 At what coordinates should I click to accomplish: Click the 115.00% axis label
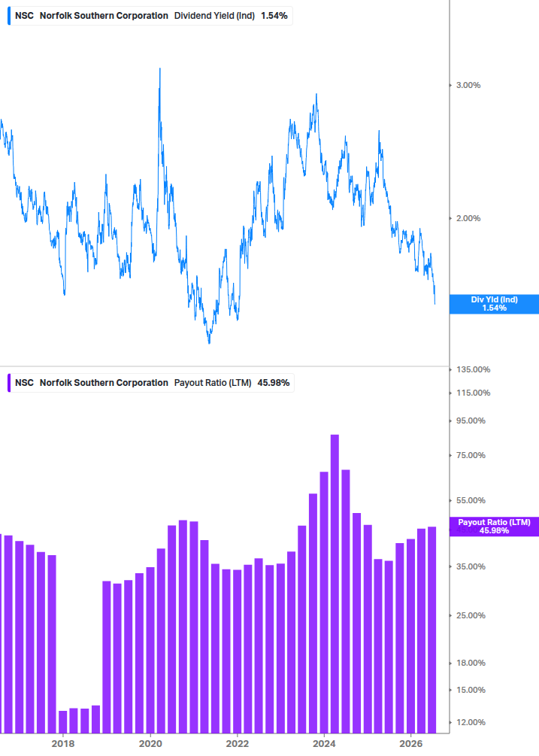point(473,393)
